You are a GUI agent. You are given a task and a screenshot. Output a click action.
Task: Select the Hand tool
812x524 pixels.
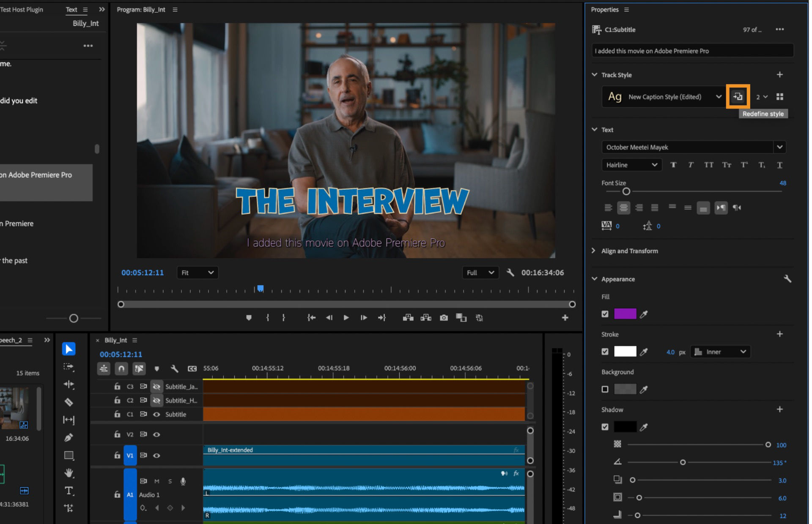(x=69, y=472)
